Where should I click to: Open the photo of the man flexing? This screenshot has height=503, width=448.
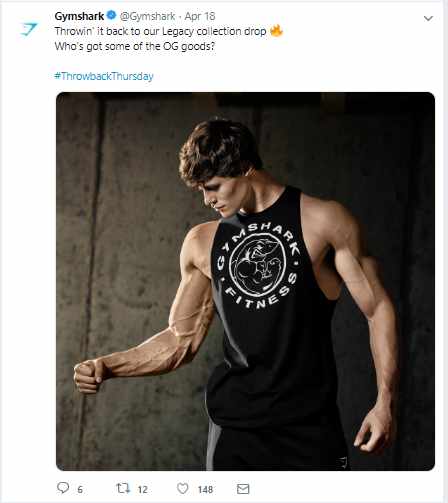click(x=245, y=281)
